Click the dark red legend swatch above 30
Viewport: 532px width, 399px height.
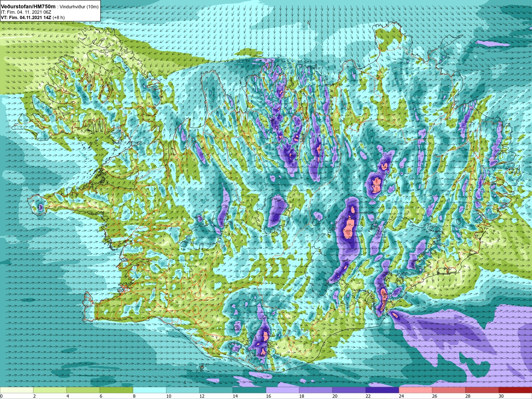[x=515, y=390]
